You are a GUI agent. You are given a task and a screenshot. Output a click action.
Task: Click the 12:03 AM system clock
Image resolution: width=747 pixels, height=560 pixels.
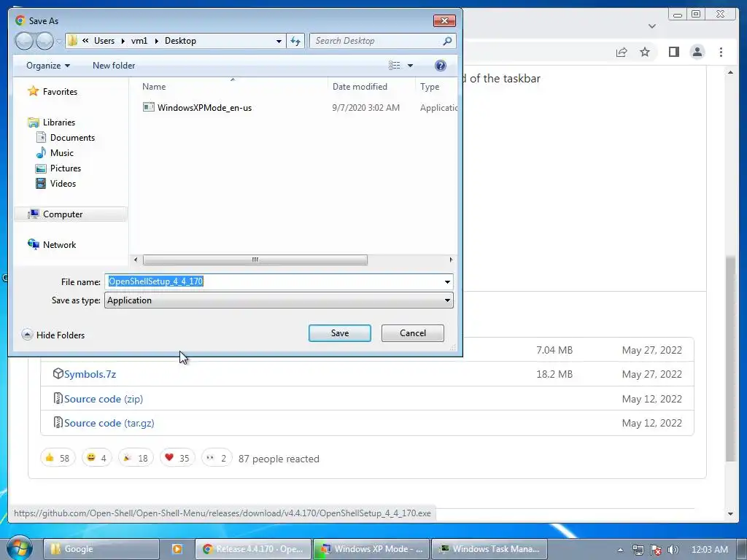tap(709, 550)
